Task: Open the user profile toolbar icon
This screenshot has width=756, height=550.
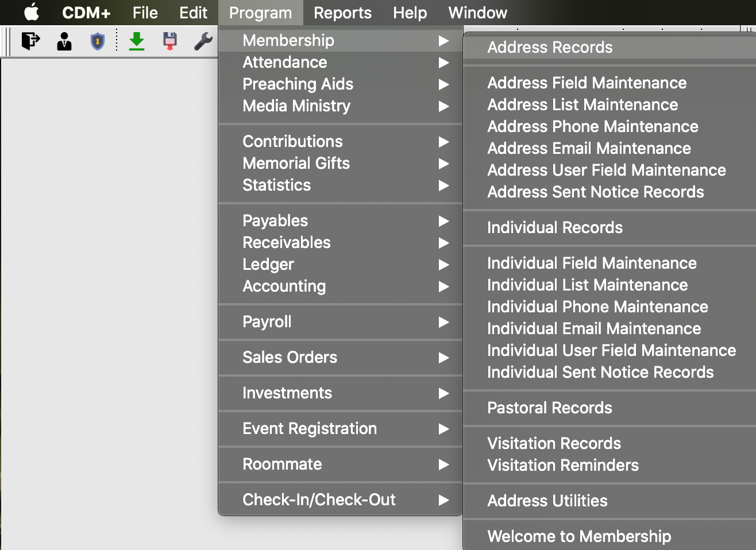Action: click(64, 41)
